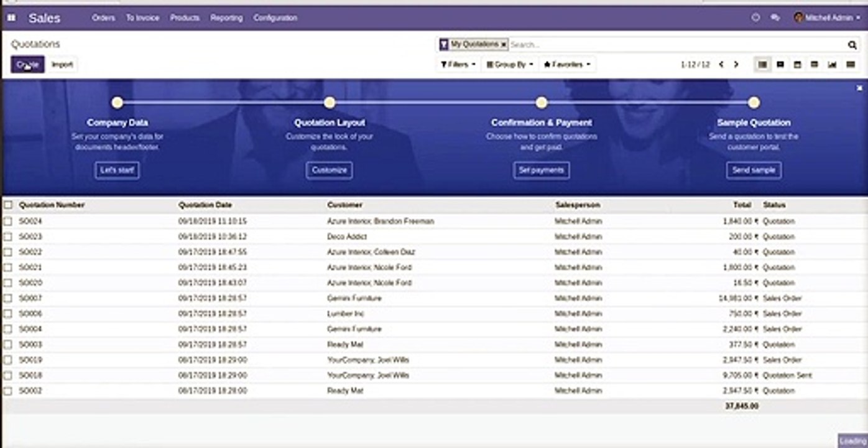
Task: Tick the checkbox for SO022
Action: pos(8,252)
